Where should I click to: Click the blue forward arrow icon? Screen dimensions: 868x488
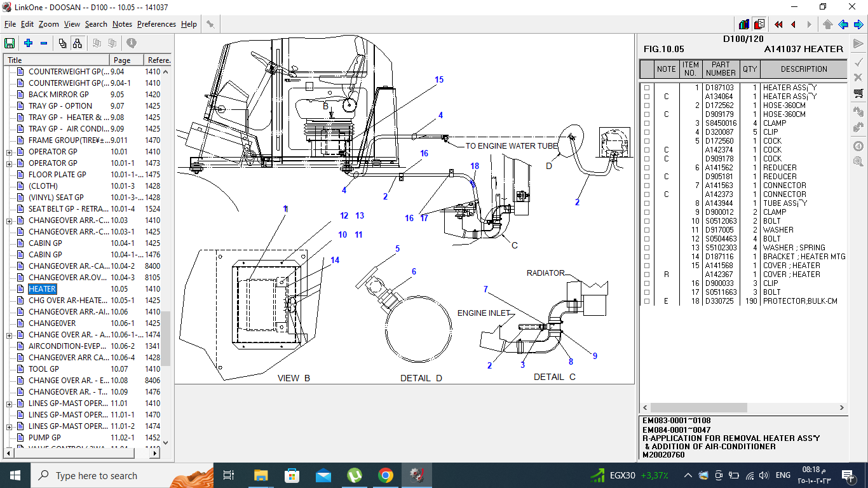point(858,24)
